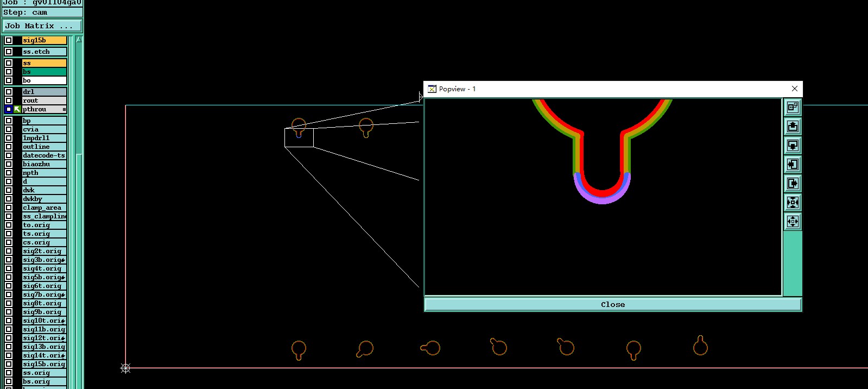Select the sig11b.orig layer name
868x389 pixels.
[44, 329]
